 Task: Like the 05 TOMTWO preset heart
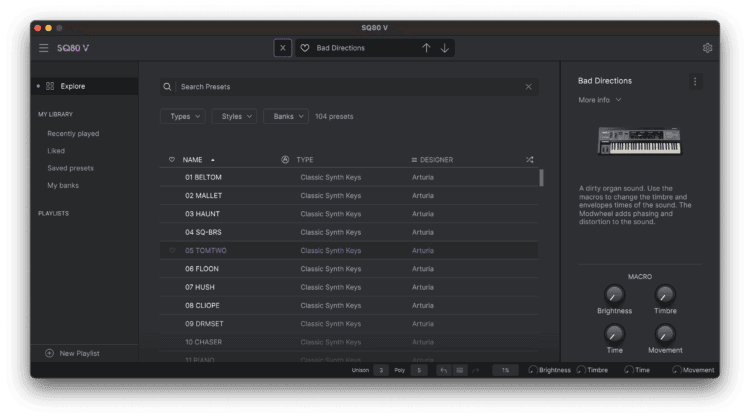pos(172,250)
